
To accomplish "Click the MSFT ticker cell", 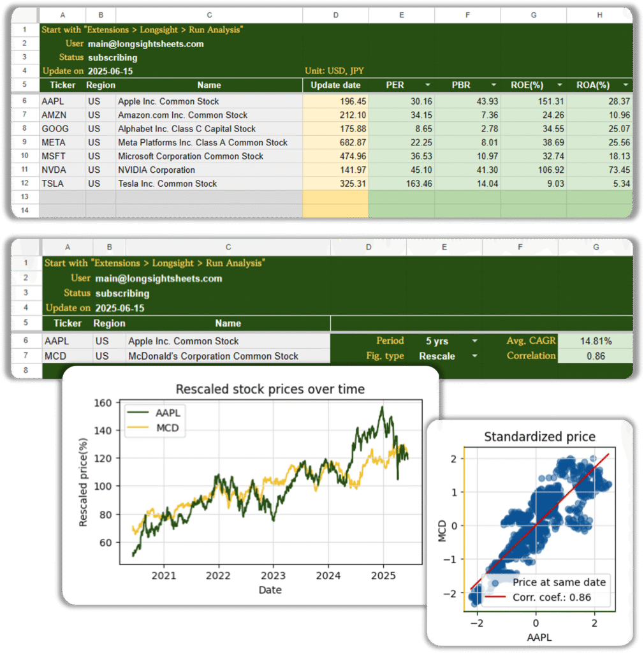I will click(x=63, y=156).
